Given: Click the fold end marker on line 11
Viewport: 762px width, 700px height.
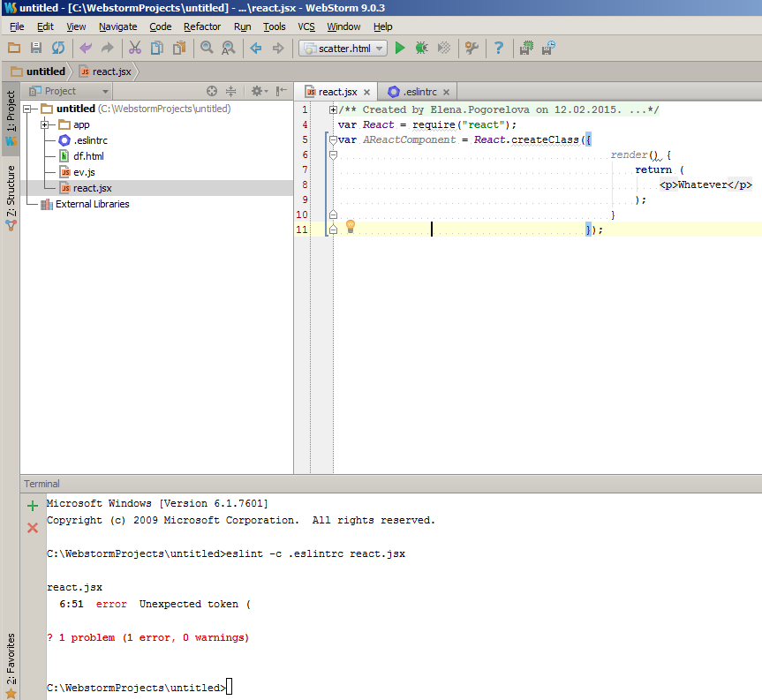Looking at the screenshot, I should click(333, 230).
